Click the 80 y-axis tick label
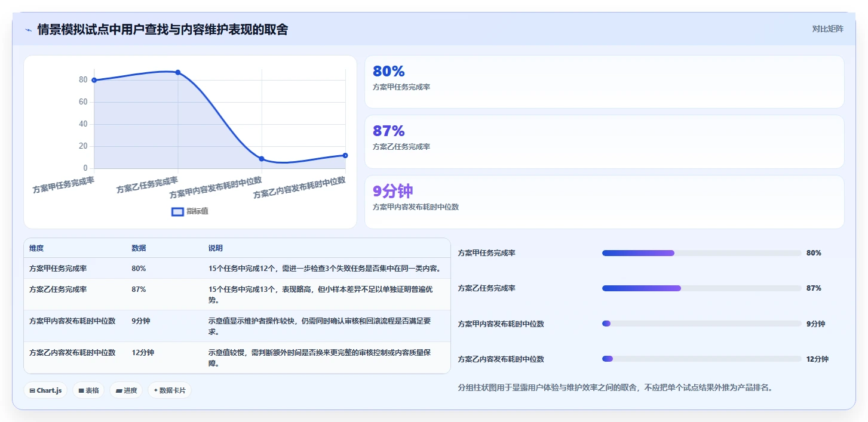The height and width of the screenshot is (422, 868). point(83,80)
